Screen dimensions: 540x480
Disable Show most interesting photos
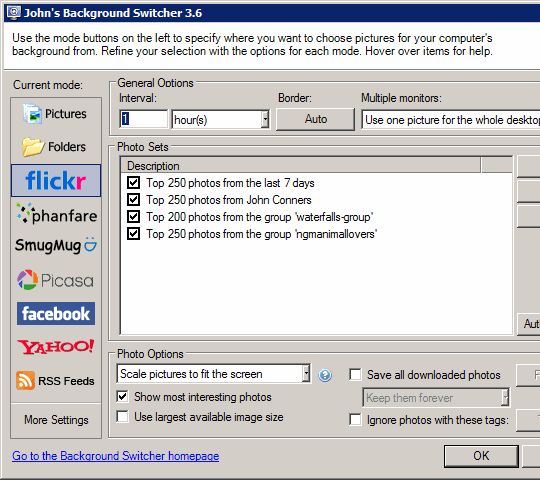point(123,397)
